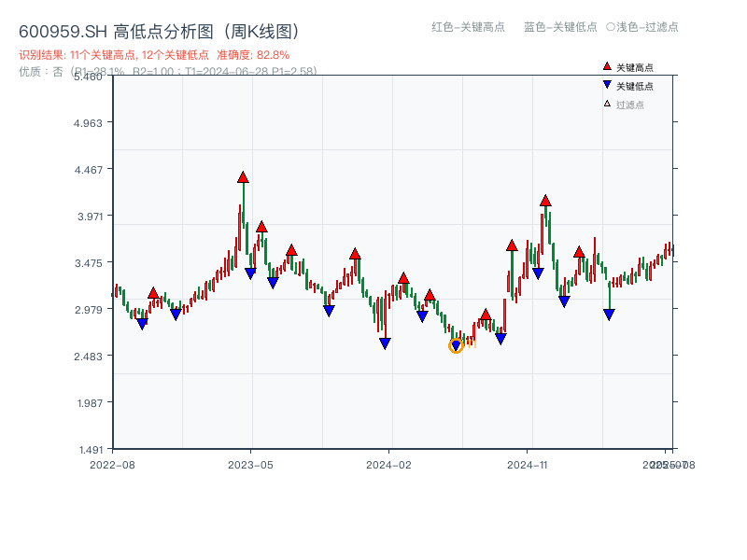Click the leftmost blue low marker on the chart

(142, 324)
